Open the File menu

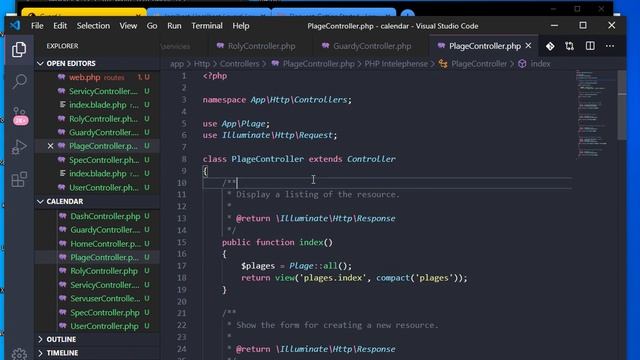37,26
